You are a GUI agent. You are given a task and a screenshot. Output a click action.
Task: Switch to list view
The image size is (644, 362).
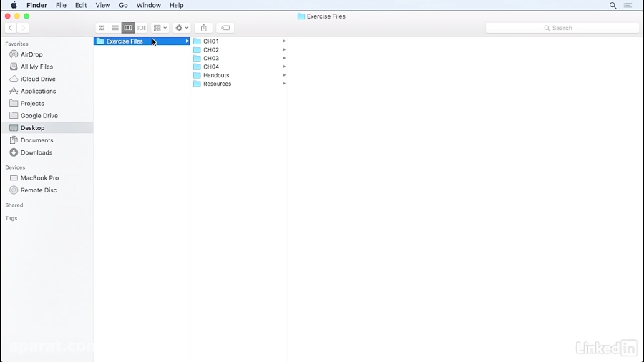coord(115,28)
